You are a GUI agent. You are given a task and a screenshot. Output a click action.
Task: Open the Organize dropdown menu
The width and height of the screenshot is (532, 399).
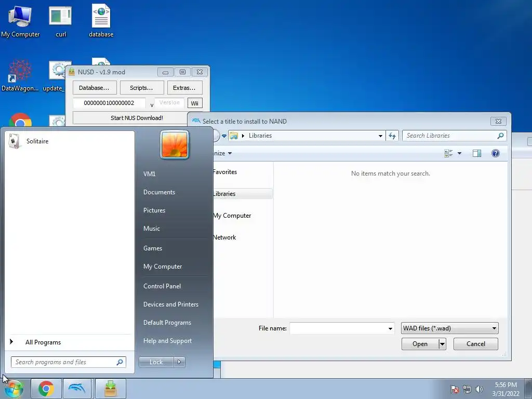(223, 153)
